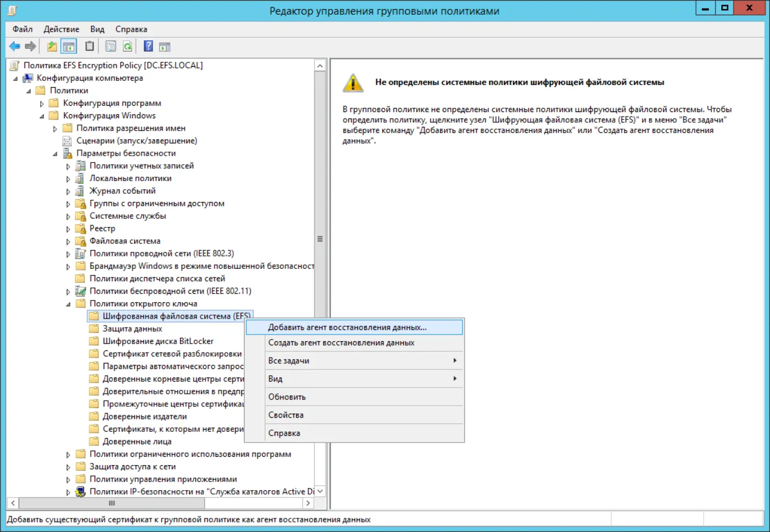
Task: Open the 'Справка' menu bar item
Action: point(131,29)
